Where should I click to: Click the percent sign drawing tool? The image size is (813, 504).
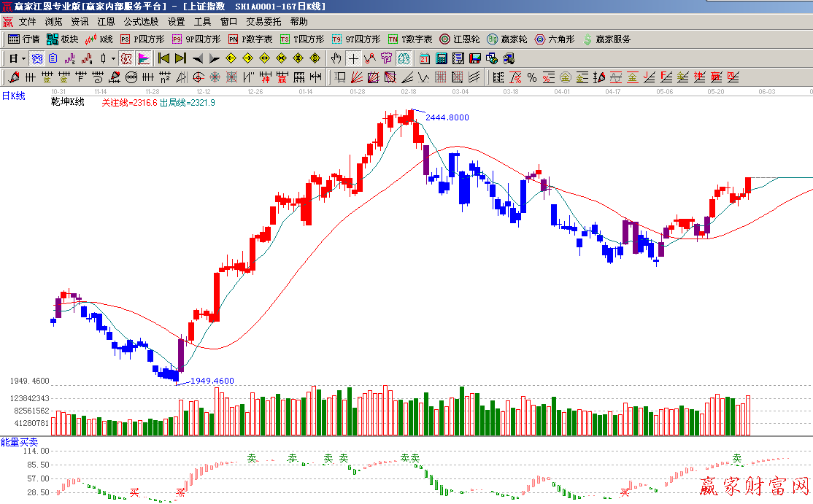531,77
